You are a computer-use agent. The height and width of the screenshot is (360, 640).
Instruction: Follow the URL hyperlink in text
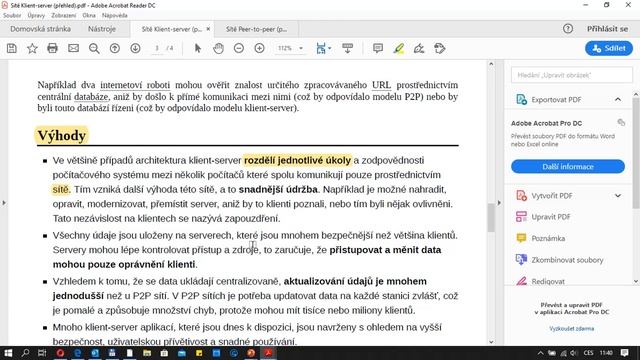(x=381, y=85)
